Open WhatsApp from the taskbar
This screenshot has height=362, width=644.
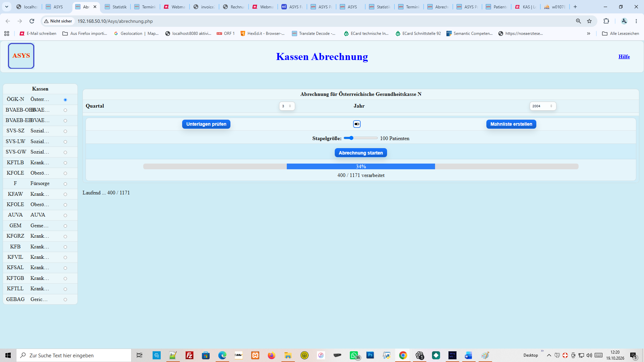click(x=354, y=355)
